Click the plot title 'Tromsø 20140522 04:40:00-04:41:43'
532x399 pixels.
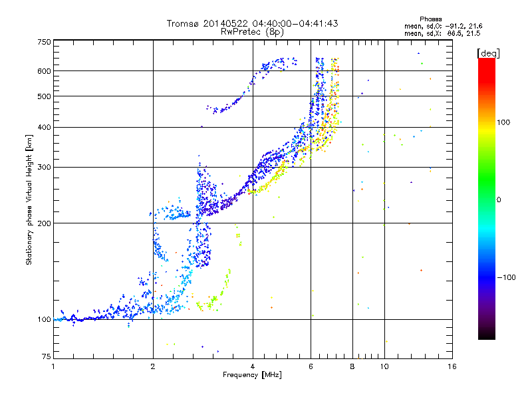[x=252, y=23]
